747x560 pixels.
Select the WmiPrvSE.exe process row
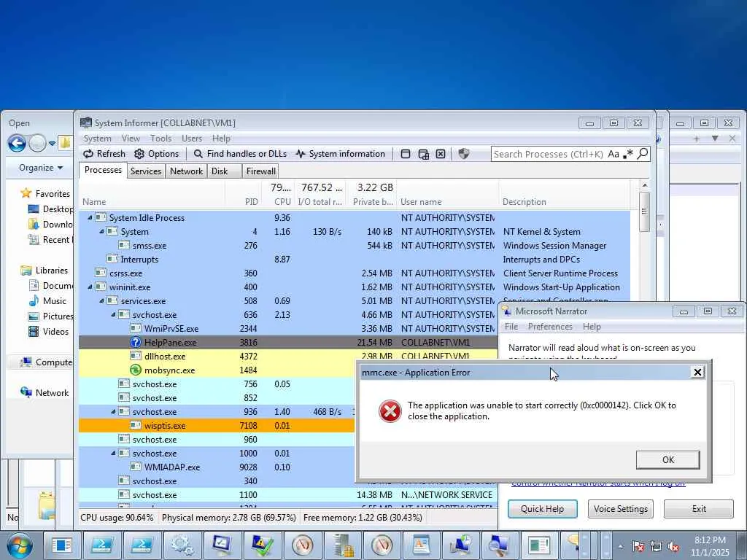click(x=289, y=329)
